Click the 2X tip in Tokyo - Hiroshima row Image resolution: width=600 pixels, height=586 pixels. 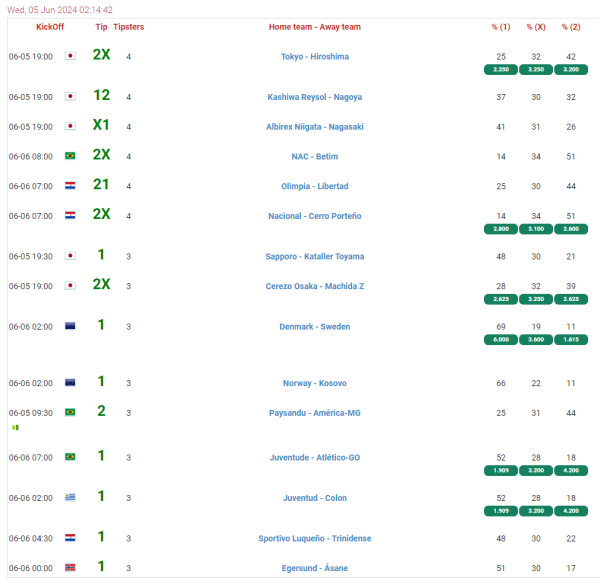click(101, 55)
